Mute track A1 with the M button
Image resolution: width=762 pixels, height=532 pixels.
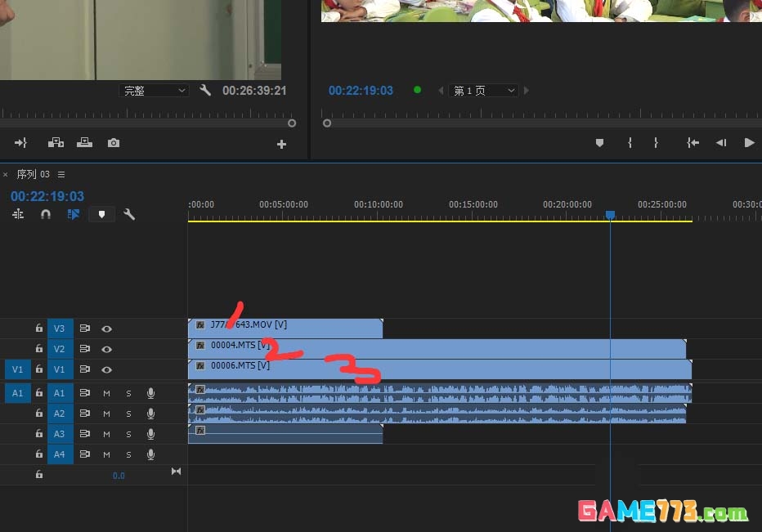[x=106, y=393]
